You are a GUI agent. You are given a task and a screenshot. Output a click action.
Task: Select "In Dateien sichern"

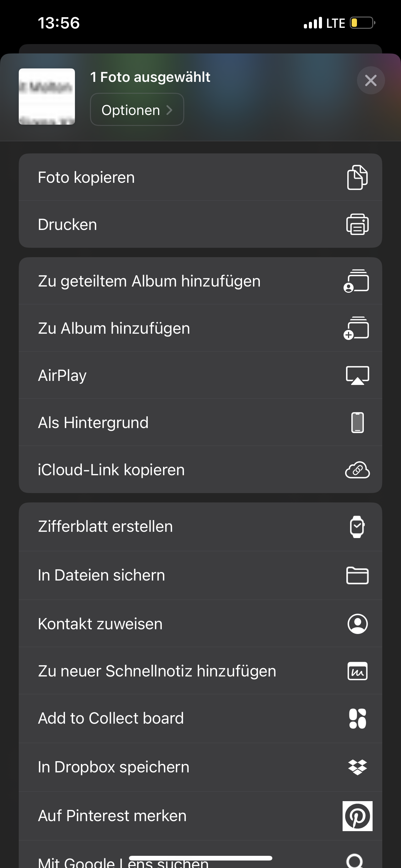pos(102,575)
